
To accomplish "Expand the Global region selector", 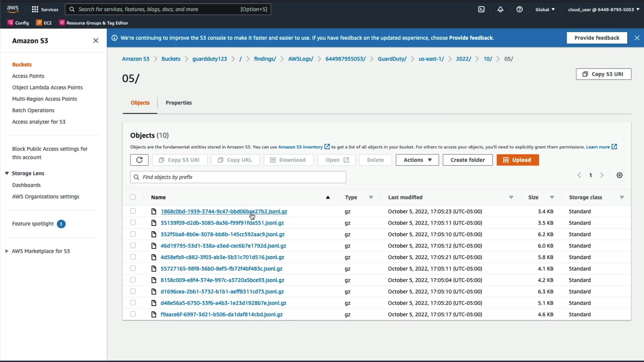I will pyautogui.click(x=545, y=9).
